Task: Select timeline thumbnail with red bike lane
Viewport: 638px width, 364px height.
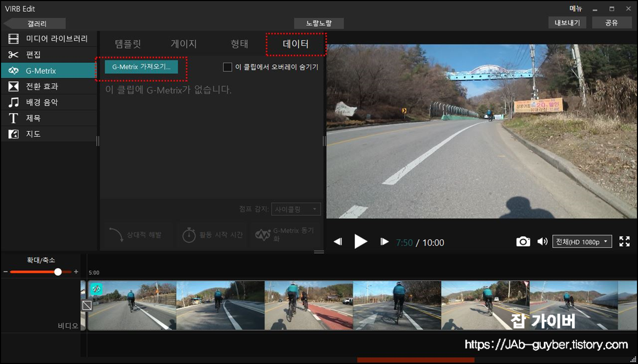Action: point(309,306)
